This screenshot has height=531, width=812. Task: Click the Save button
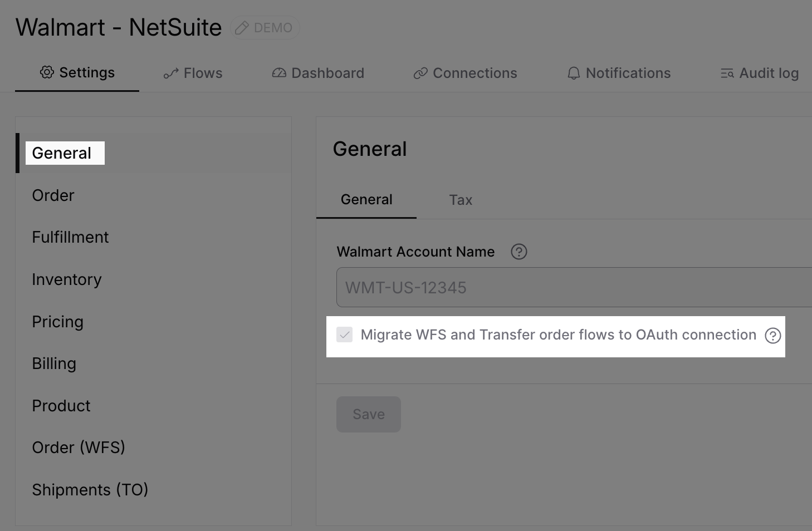(x=369, y=414)
